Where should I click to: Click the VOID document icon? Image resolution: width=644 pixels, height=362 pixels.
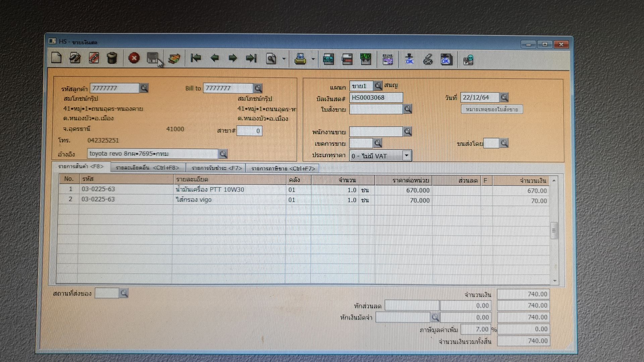[94, 58]
